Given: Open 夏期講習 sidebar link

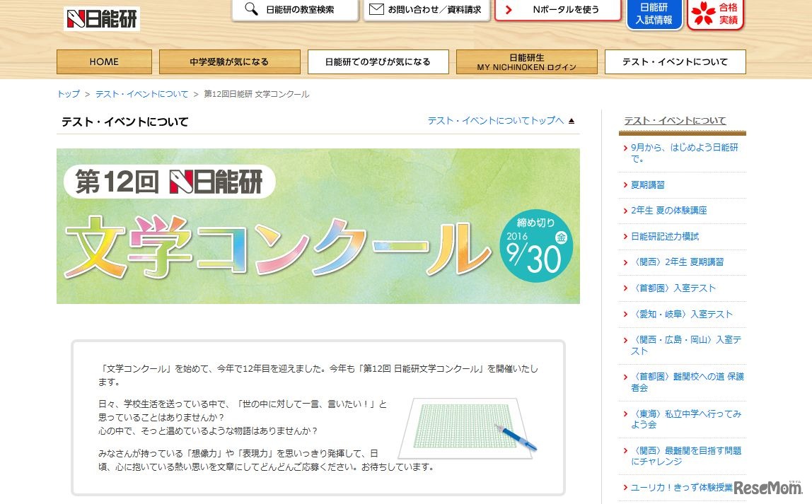Looking at the screenshot, I should 647,184.
